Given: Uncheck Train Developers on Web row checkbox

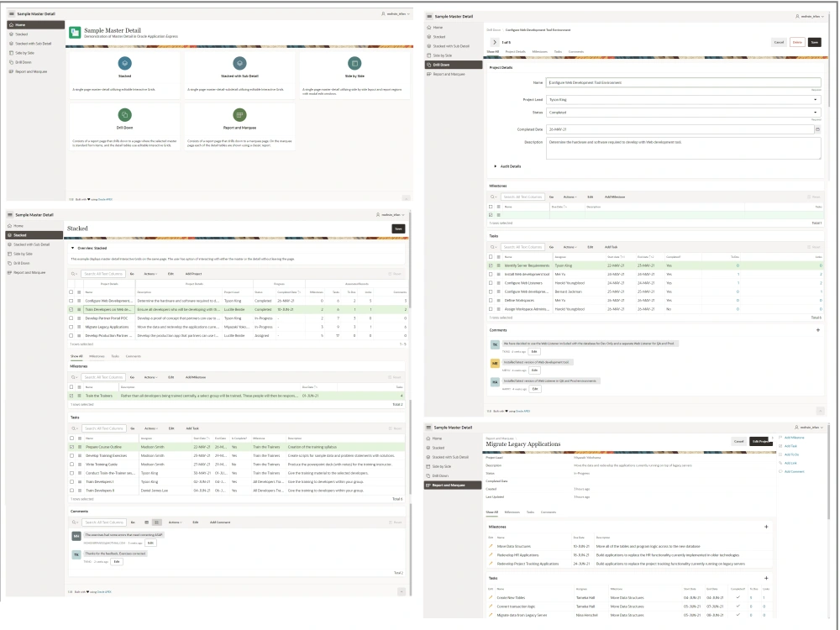Looking at the screenshot, I should pos(71,309).
